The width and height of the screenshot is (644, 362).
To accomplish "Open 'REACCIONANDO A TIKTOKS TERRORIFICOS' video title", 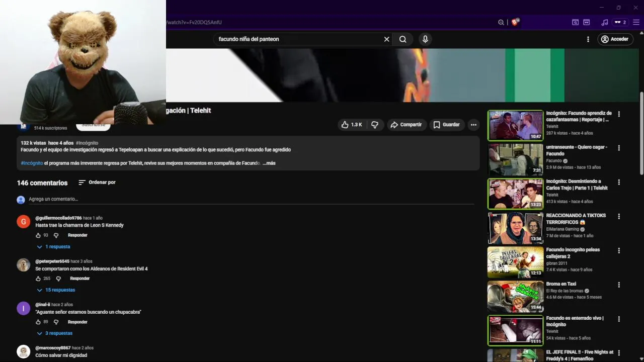I will click(x=576, y=219).
